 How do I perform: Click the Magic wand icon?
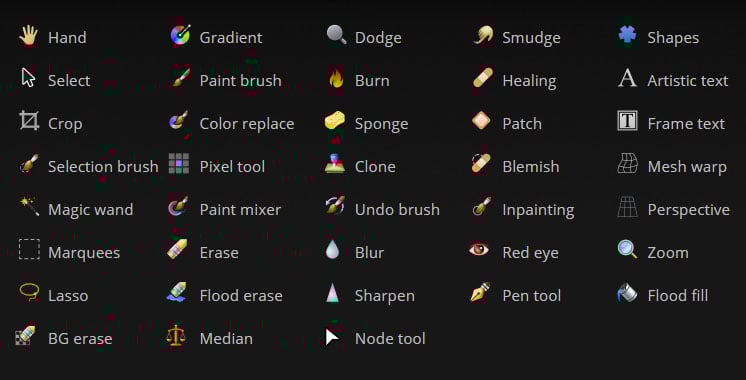point(29,207)
